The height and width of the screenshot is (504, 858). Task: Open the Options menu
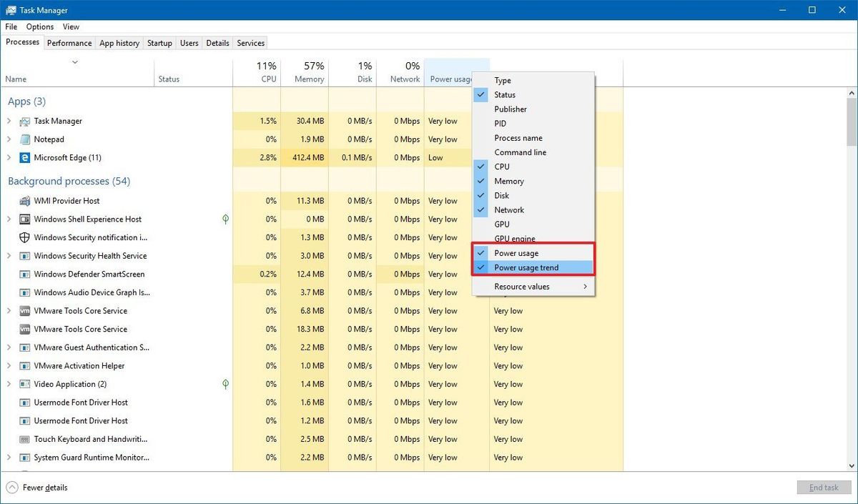pos(39,26)
